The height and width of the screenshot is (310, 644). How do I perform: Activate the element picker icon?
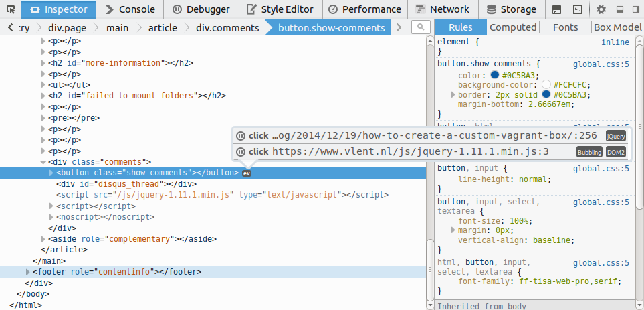[x=11, y=9]
